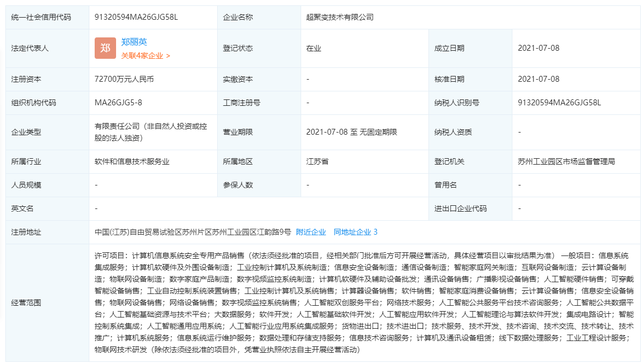
Task: Click the credit code value beside 统一社会信用代码
Action: pyautogui.click(x=136, y=17)
